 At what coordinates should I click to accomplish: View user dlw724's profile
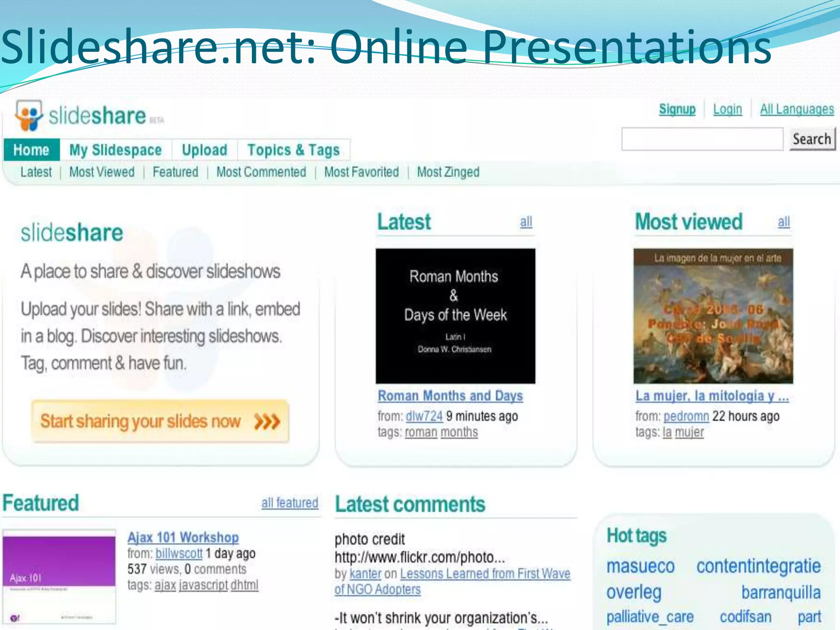[x=424, y=416]
